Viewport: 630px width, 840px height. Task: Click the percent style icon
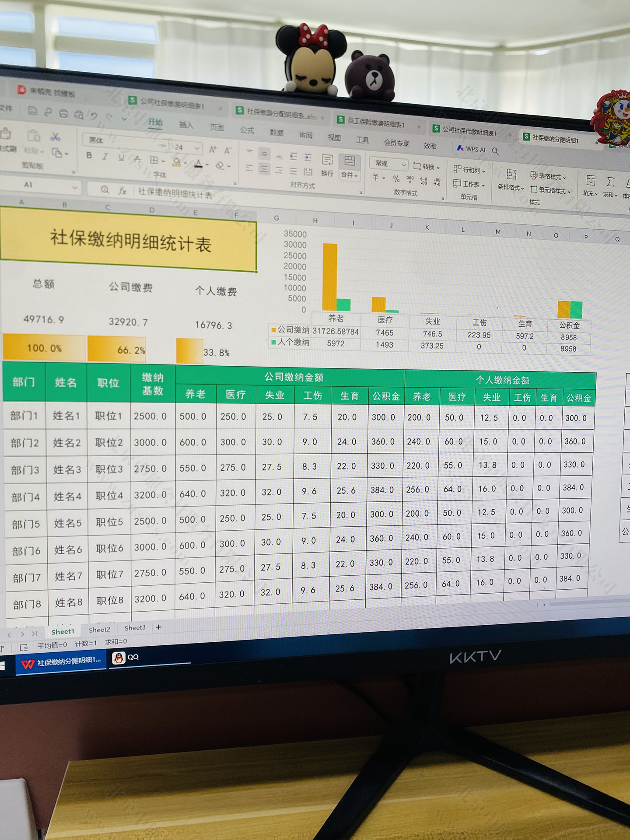click(396, 178)
